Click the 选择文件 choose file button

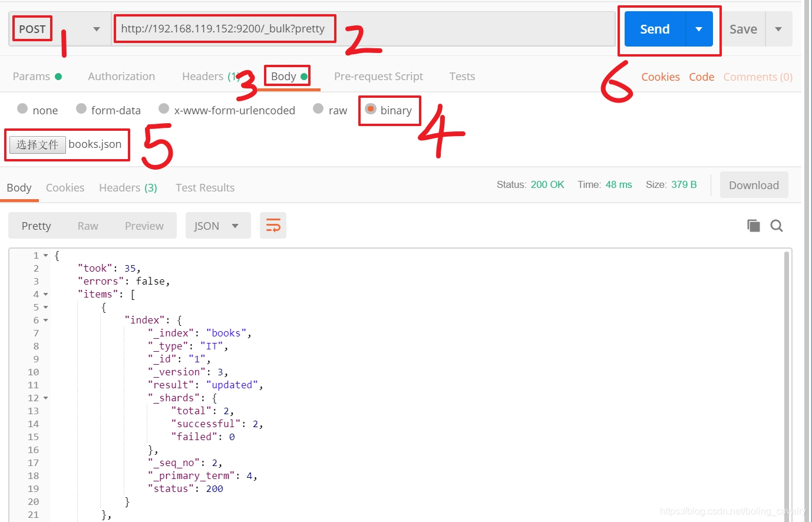(37, 144)
